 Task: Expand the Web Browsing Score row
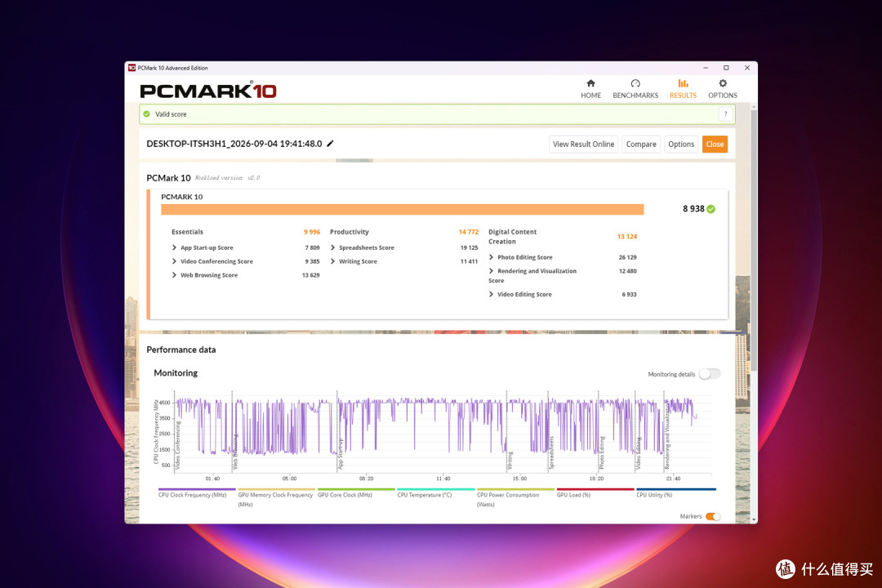point(175,275)
